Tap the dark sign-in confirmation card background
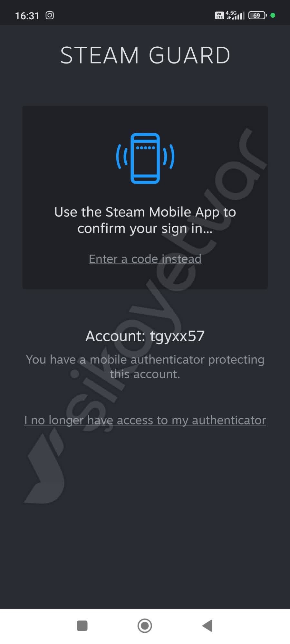Image resolution: width=290 pixels, height=644 pixels. 145,197
